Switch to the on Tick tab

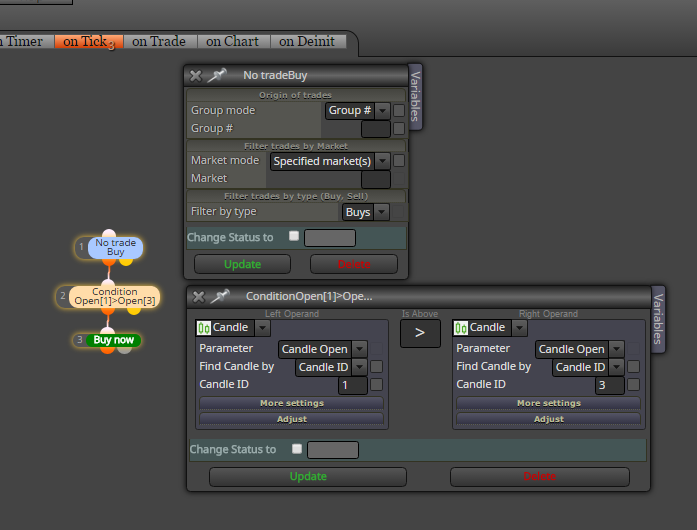coord(88,41)
